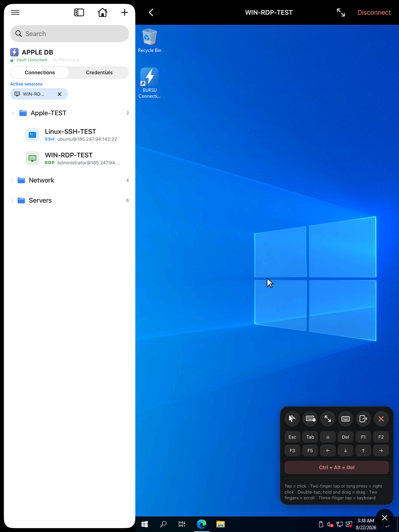Select the Apple-TEST folder name
399x532 pixels.
point(48,113)
